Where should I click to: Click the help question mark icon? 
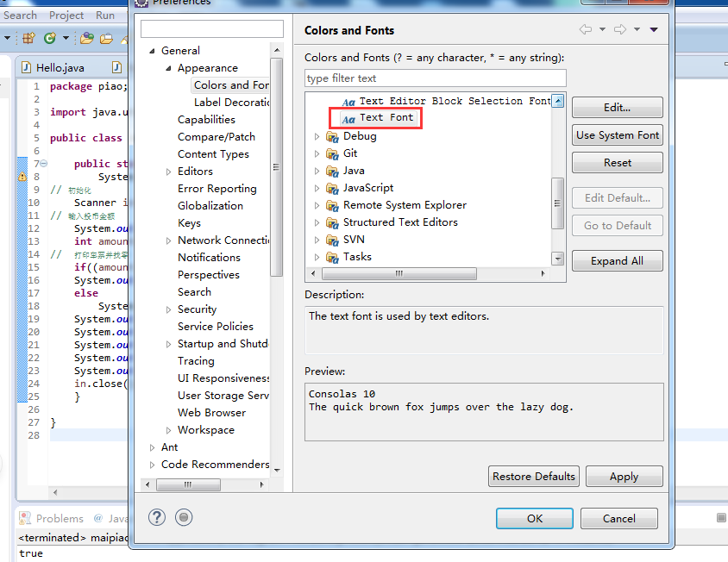tap(157, 517)
